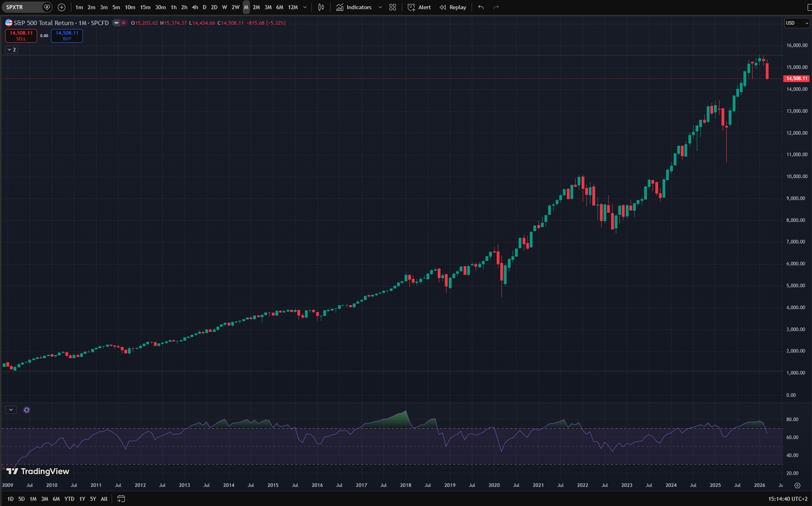Set date range to All
Screen dimensions: 812x506
(103, 499)
